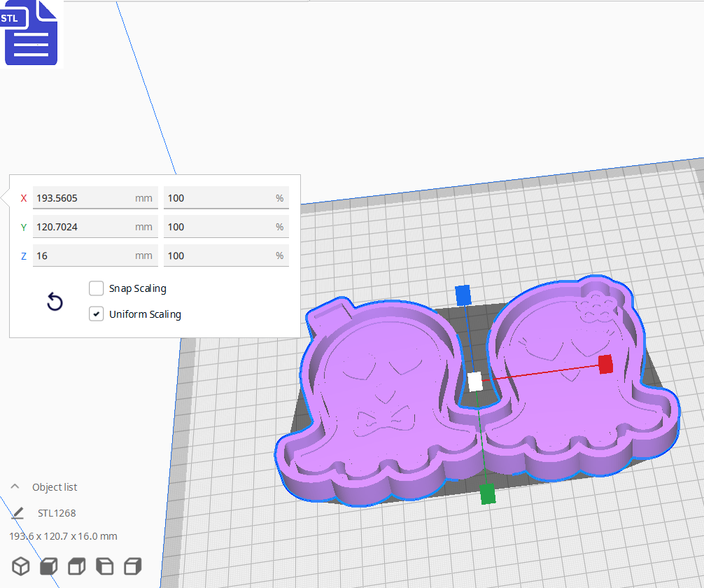Click the green Y-axis scale handle
The width and height of the screenshot is (704, 588).
click(488, 493)
